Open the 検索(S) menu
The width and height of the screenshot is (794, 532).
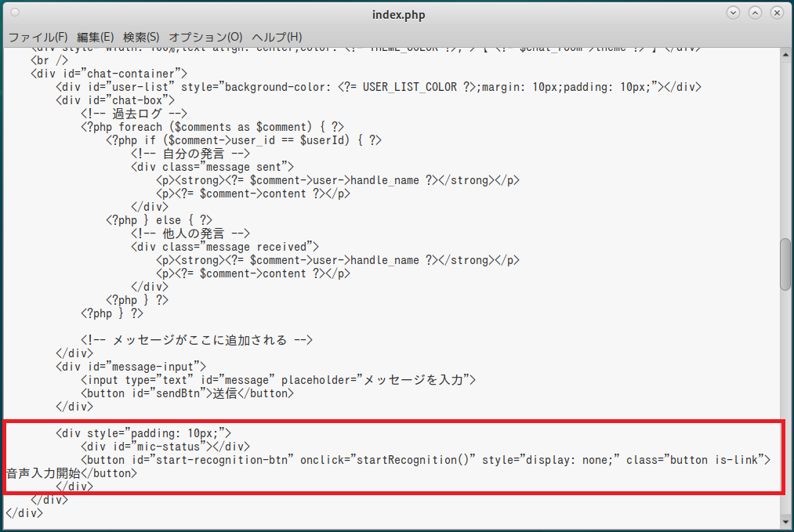141,37
